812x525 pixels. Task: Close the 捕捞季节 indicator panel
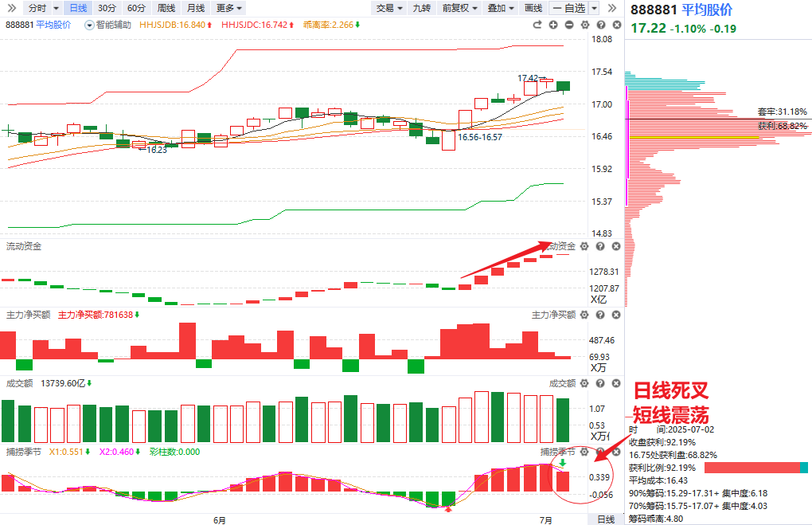616,452
